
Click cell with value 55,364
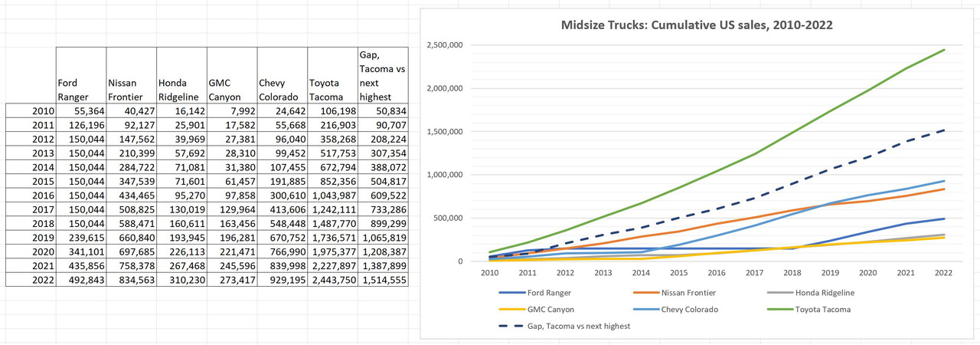pos(80,111)
